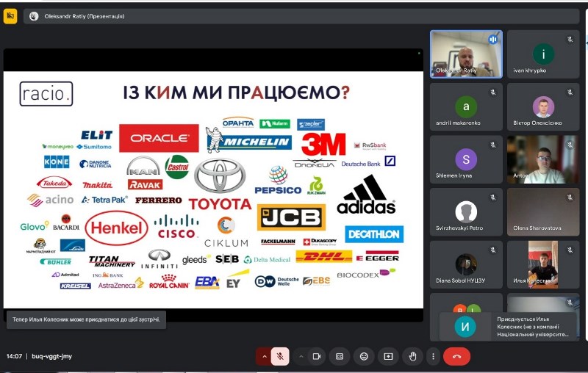
Task: Open video settings arrow beside camera
Action: [x=301, y=357]
